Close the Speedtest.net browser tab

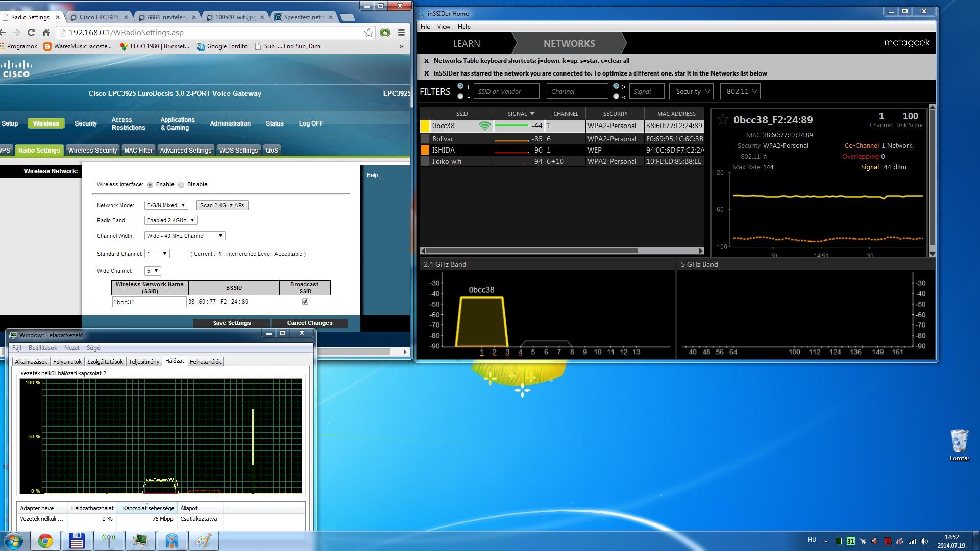[331, 17]
